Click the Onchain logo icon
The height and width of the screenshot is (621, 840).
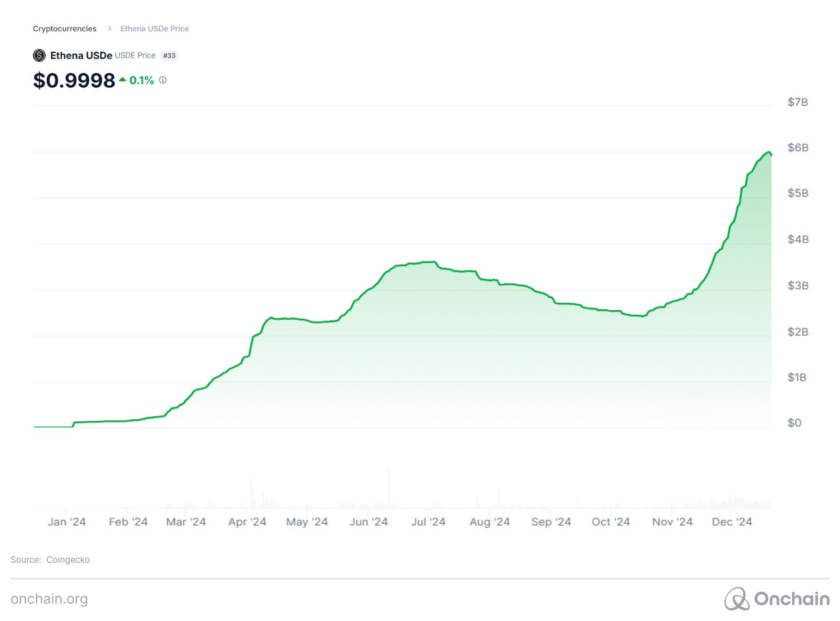737,599
